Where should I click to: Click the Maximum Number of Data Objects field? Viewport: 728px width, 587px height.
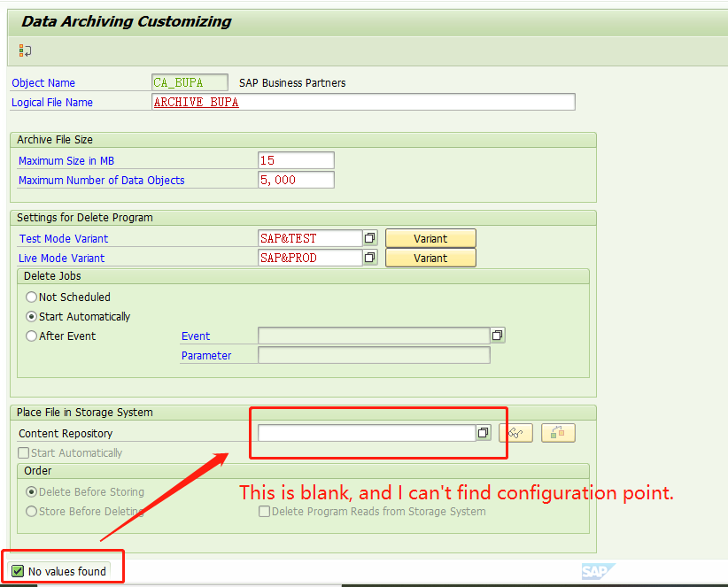click(296, 180)
